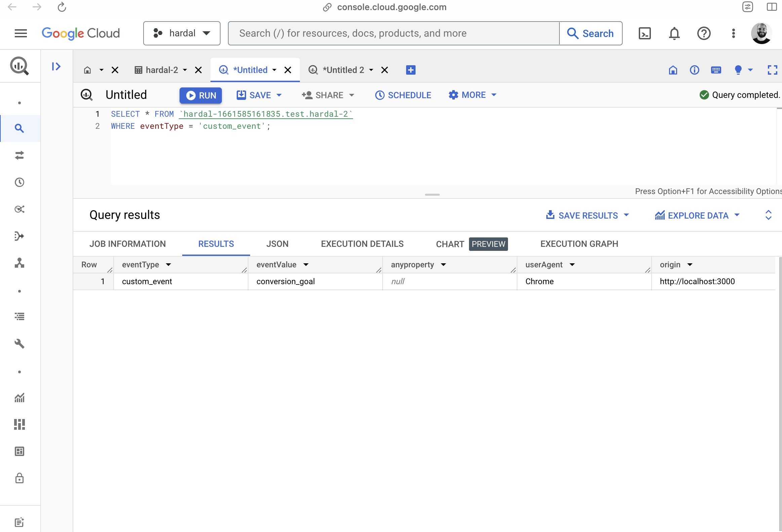Expand the explorer pane arrow
The width and height of the screenshot is (782, 532).
[x=56, y=66]
